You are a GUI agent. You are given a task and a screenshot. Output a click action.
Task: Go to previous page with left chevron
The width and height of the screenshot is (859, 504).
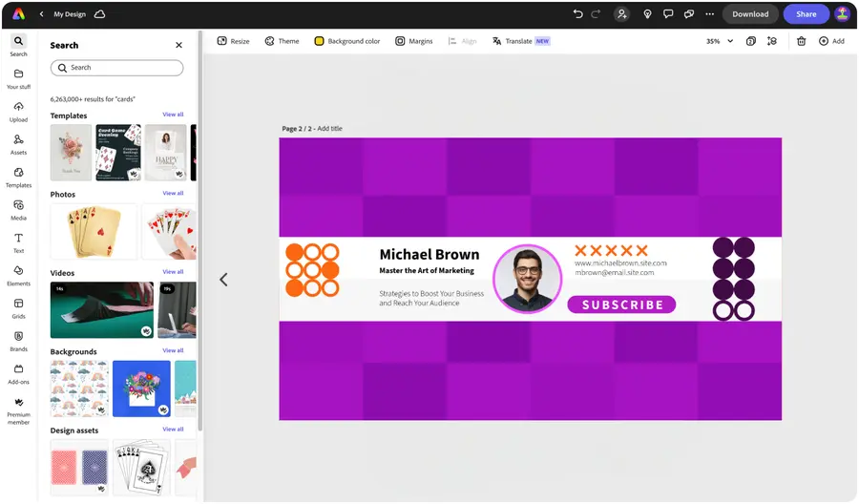tap(223, 280)
